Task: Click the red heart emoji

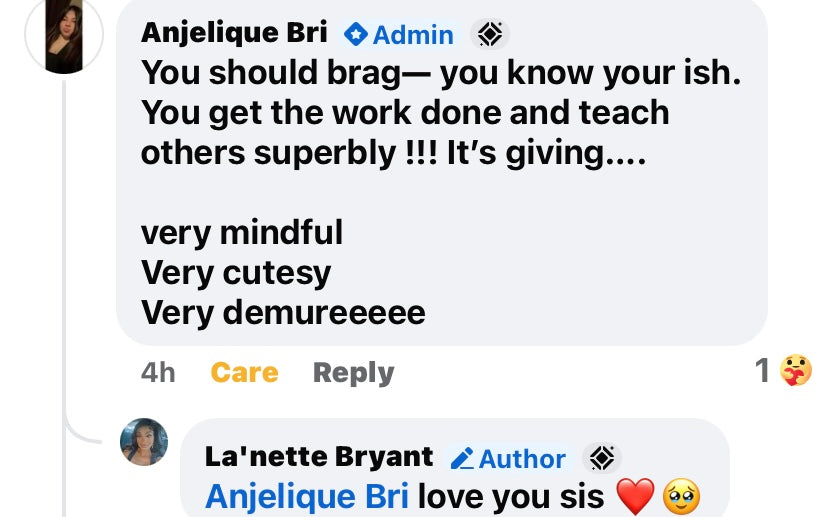Action: 635,496
